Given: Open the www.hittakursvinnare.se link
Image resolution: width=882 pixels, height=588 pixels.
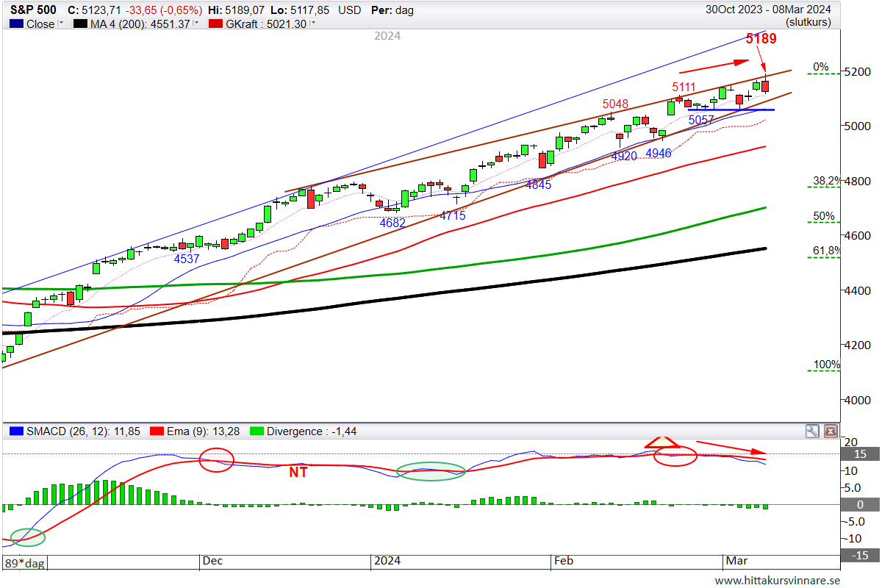Looking at the screenshot, I should click(x=777, y=579).
